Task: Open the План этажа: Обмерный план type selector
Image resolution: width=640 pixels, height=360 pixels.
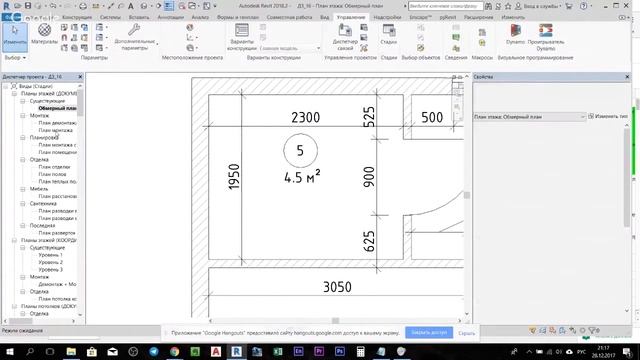Action: click(529, 117)
